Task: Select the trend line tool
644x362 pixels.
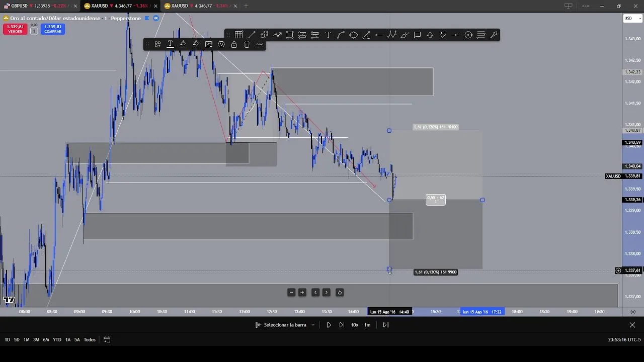Action: pyautogui.click(x=252, y=35)
